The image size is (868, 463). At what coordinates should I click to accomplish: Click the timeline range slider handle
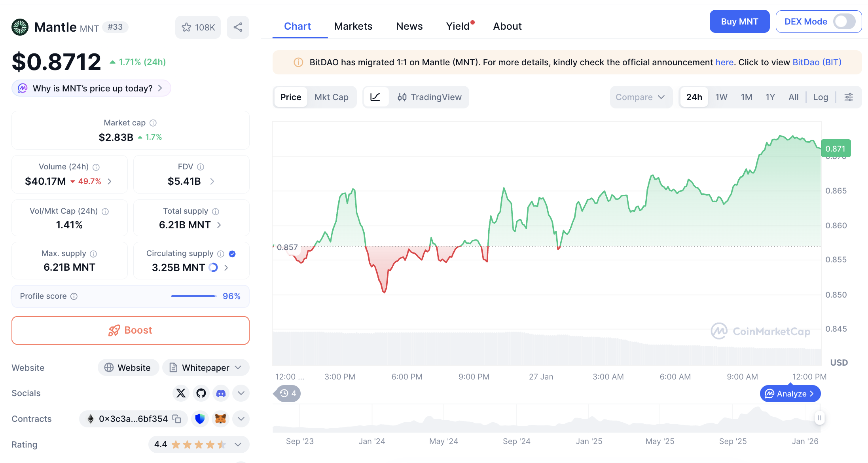click(x=819, y=418)
